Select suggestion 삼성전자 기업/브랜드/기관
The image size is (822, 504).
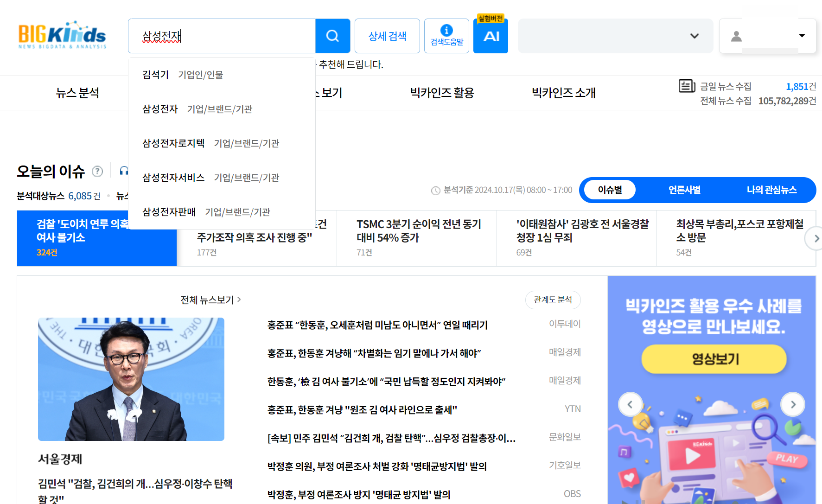(222, 109)
